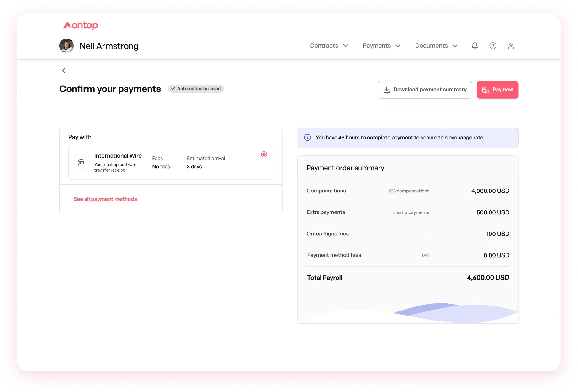
Task: Navigate back using the back arrow
Action: (x=64, y=71)
